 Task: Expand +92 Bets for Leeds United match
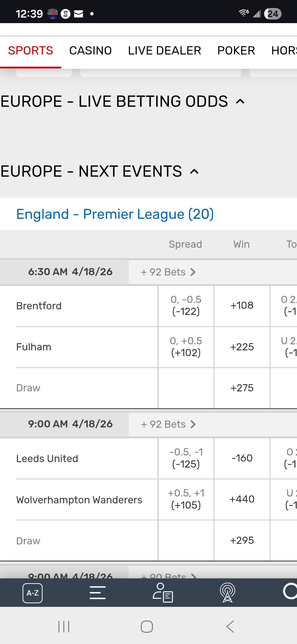tap(168, 424)
